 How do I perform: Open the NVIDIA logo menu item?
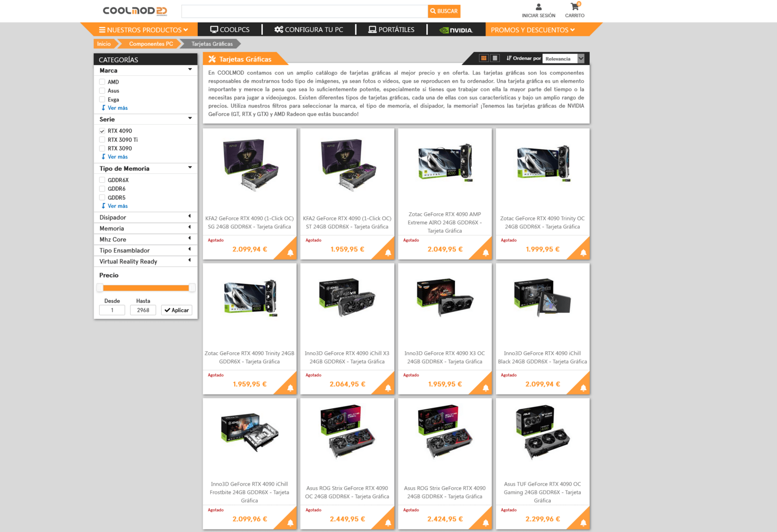coord(456,30)
